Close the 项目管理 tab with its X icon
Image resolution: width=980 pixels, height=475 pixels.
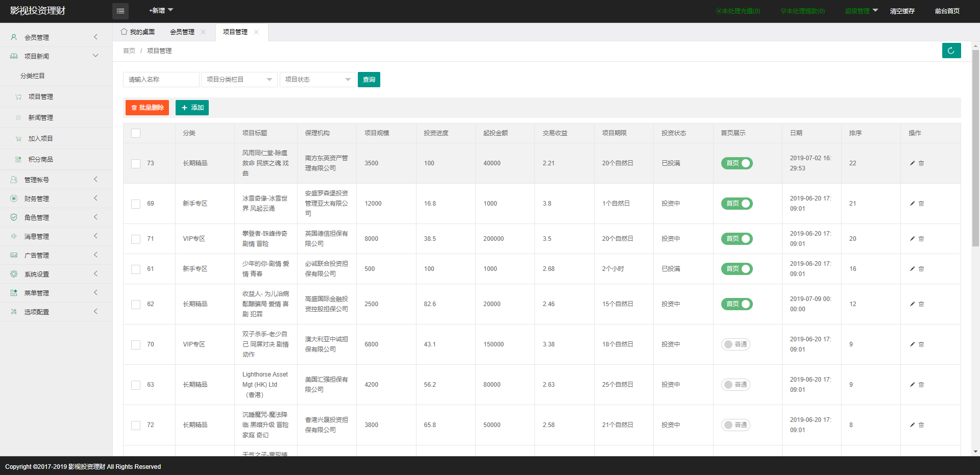click(x=256, y=32)
